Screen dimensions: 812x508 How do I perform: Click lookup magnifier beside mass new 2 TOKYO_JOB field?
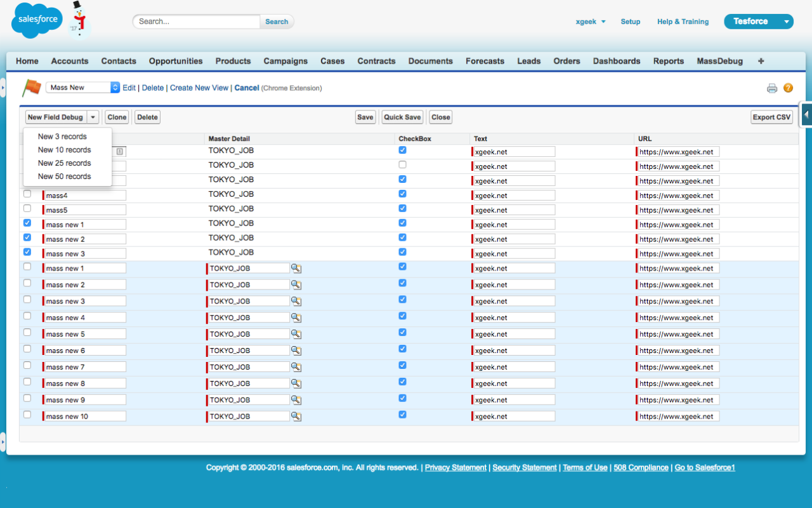click(296, 285)
